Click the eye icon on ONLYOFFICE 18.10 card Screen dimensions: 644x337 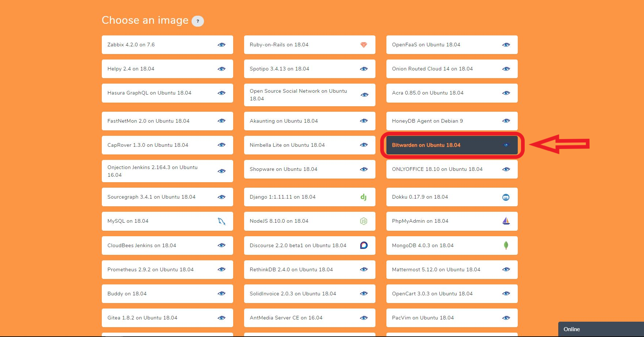tap(506, 169)
